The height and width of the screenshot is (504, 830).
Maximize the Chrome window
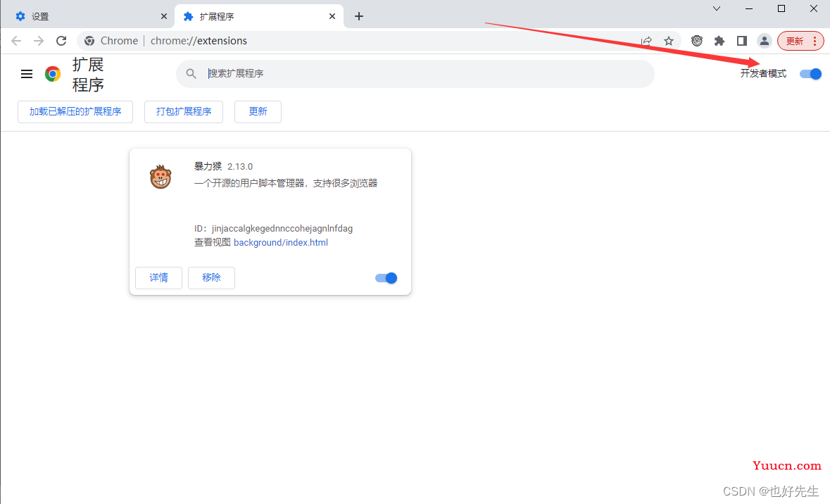click(x=781, y=8)
